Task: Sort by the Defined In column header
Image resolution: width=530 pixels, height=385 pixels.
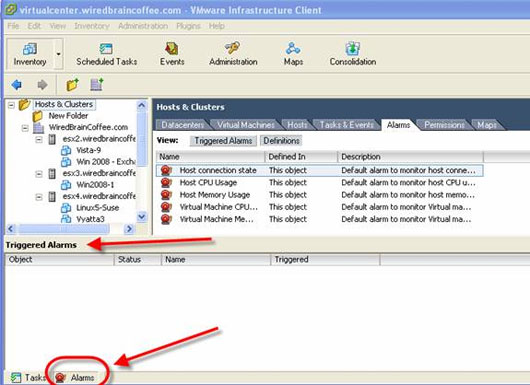Action: coord(301,157)
